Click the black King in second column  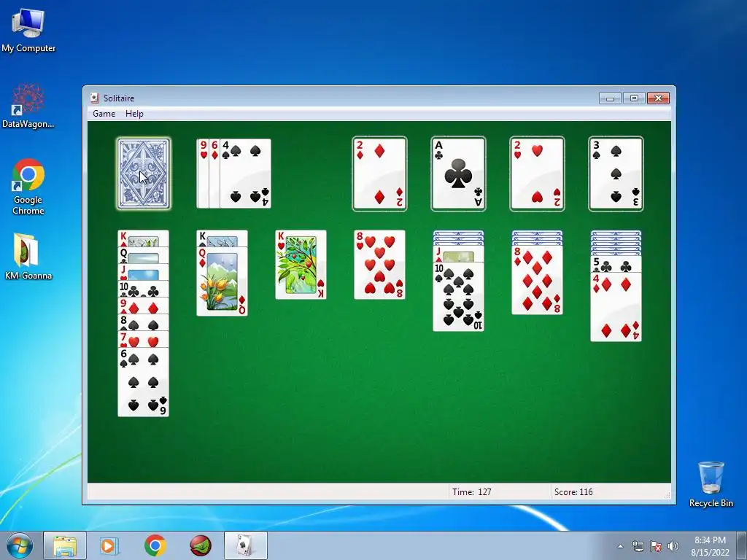click(222, 238)
